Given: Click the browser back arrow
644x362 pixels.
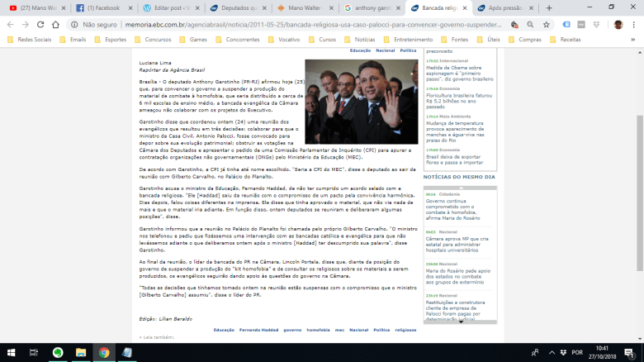Looking at the screenshot, I should click(x=8, y=25).
